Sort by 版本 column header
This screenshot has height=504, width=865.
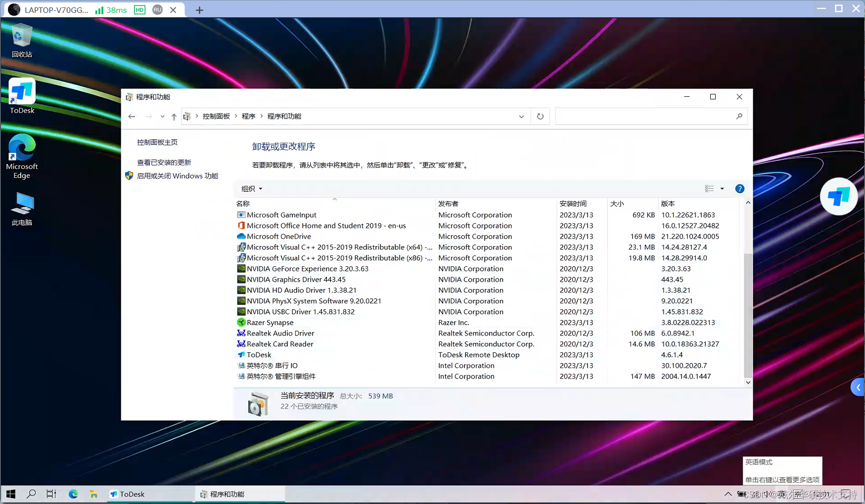click(699, 204)
